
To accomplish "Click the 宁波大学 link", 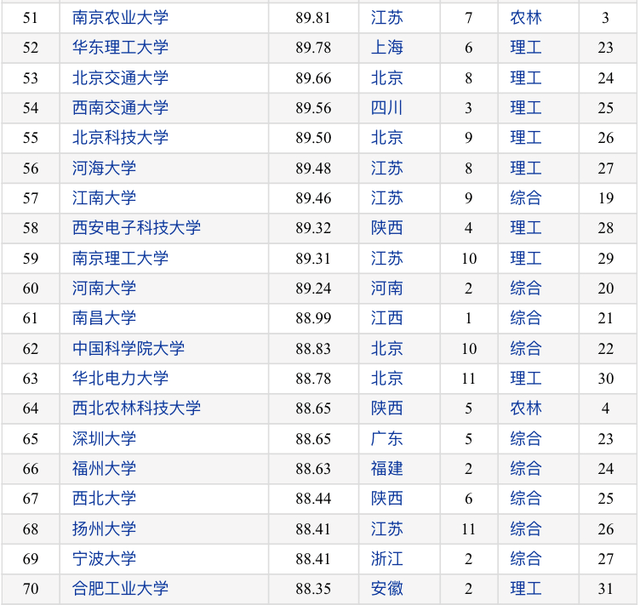I will coord(104,559).
